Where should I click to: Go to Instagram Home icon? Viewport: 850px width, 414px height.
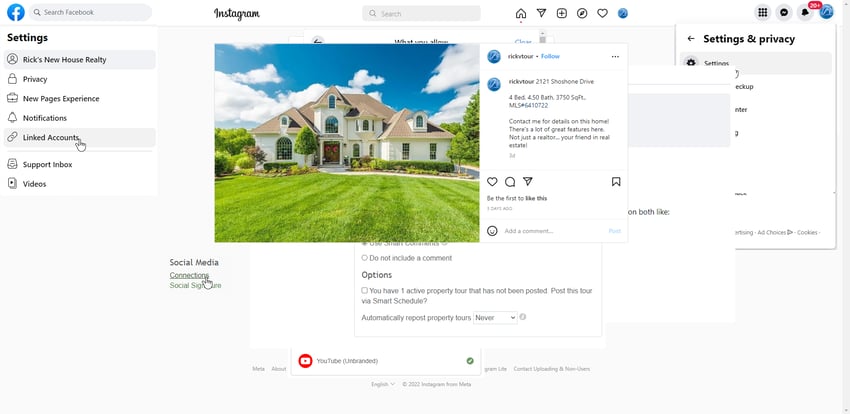pos(521,14)
